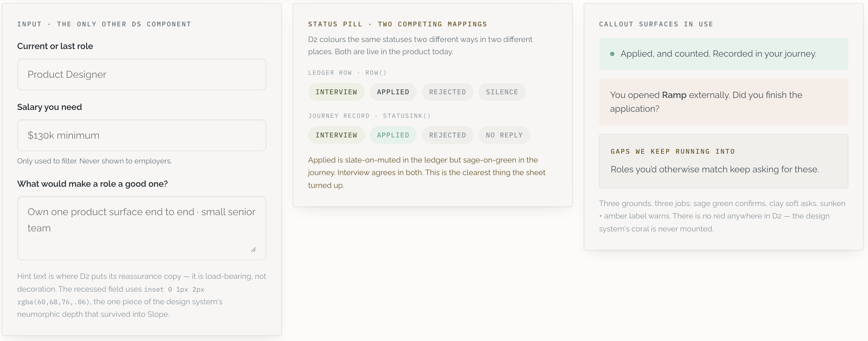
Task: Click the Ramp external application callout
Action: (724, 102)
